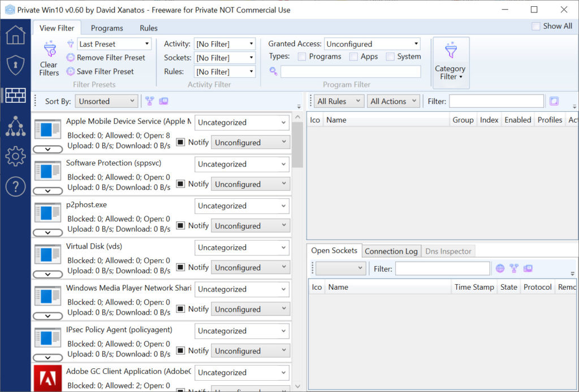Viewport: 579px width, 392px height.
Task: Click the globe icon in sockets toolbar
Action: click(x=500, y=268)
